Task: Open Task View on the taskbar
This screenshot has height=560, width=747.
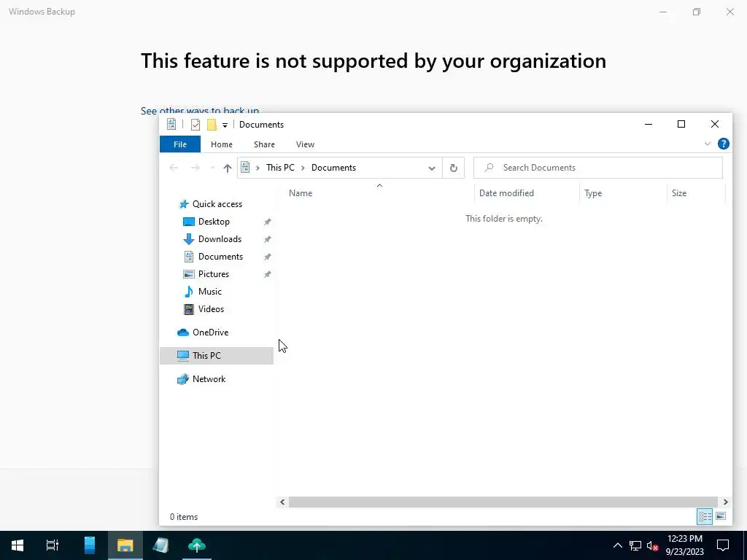Action: point(53,545)
